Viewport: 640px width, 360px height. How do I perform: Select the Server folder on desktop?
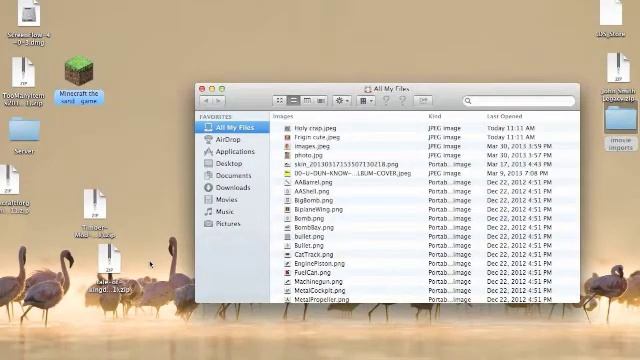coord(24,130)
